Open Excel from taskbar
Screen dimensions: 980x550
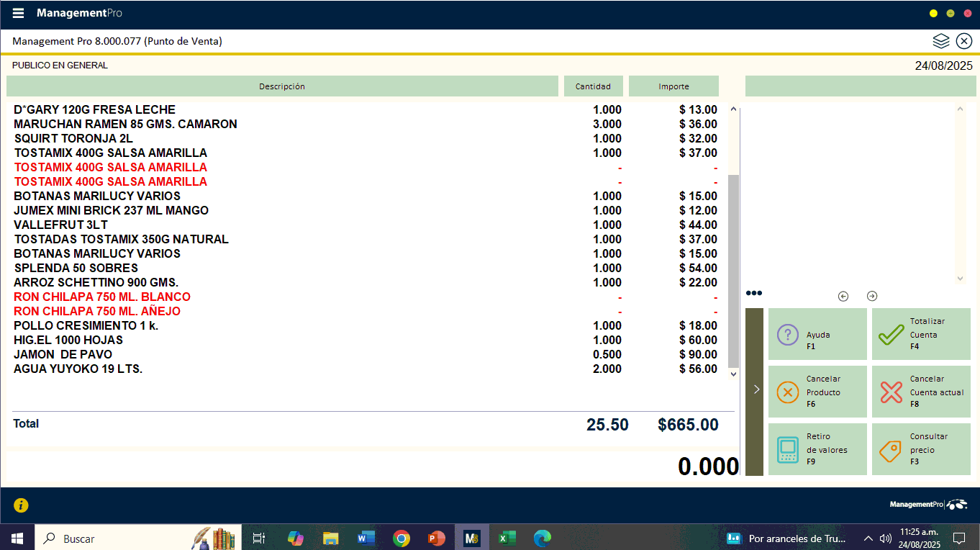click(507, 538)
